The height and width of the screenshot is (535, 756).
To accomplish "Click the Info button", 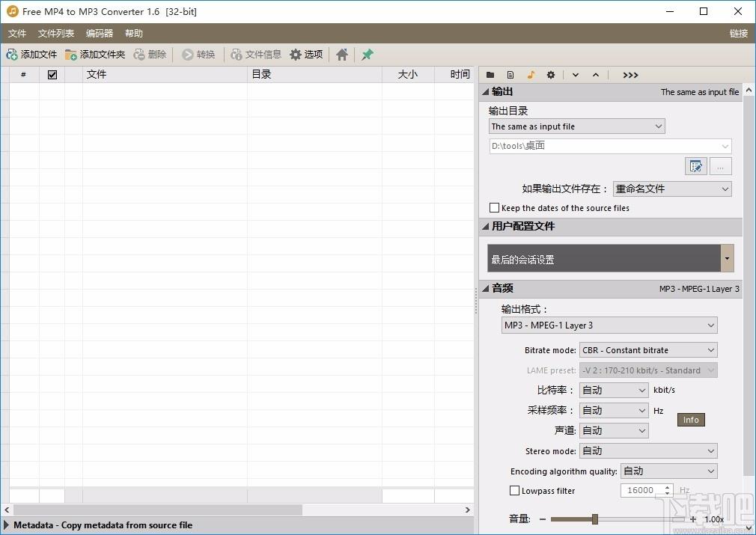I will [691, 420].
